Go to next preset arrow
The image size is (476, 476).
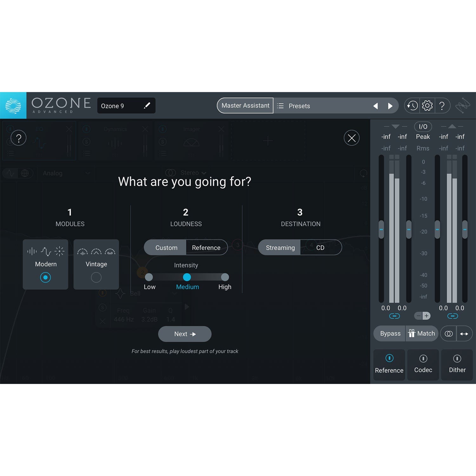tap(390, 106)
